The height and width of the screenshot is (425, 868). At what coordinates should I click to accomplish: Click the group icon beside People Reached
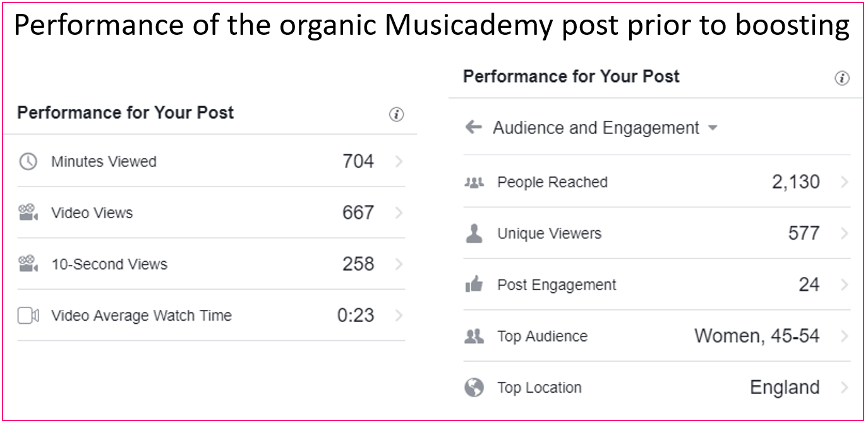point(474,183)
